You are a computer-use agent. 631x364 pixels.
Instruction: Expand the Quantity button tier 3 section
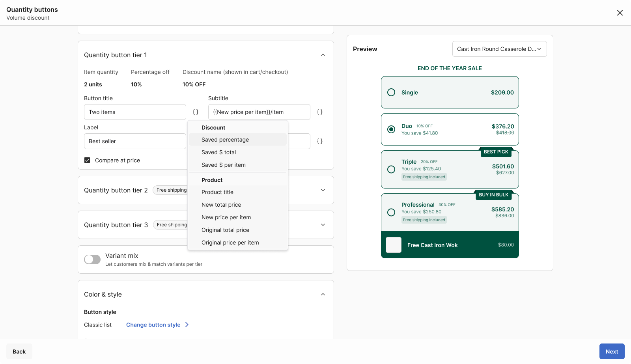tap(323, 225)
